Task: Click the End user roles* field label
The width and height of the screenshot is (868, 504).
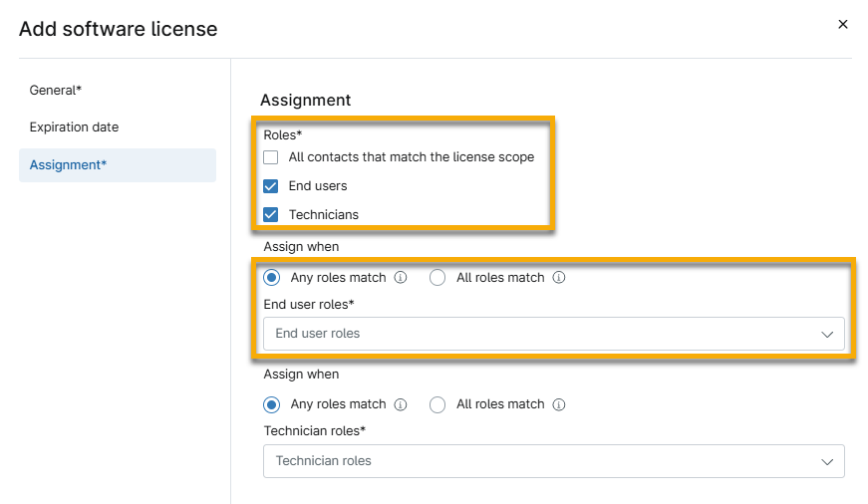Action: (x=309, y=304)
